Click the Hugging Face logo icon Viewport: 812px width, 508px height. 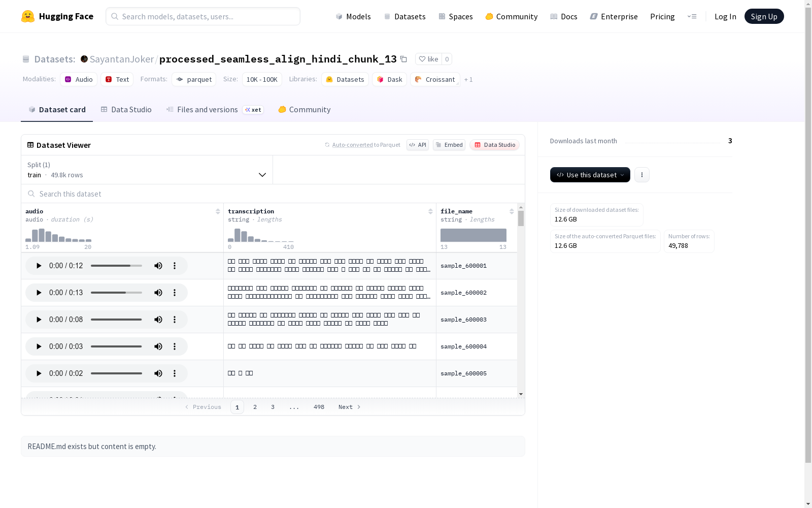(x=28, y=16)
